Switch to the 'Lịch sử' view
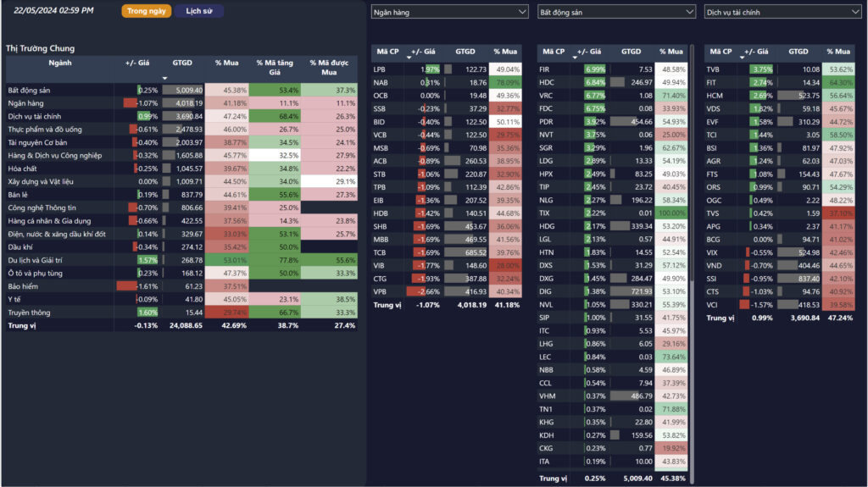This screenshot has height=487, width=868. coord(199,11)
